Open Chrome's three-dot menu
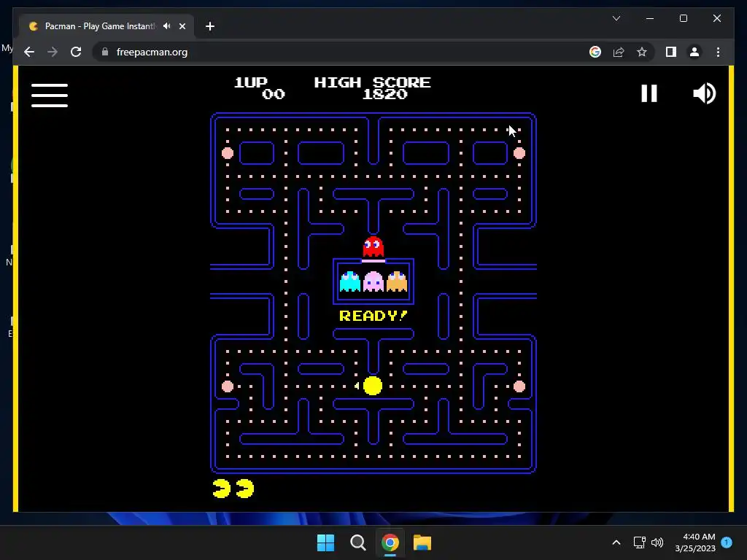The height and width of the screenshot is (560, 747). click(x=718, y=52)
